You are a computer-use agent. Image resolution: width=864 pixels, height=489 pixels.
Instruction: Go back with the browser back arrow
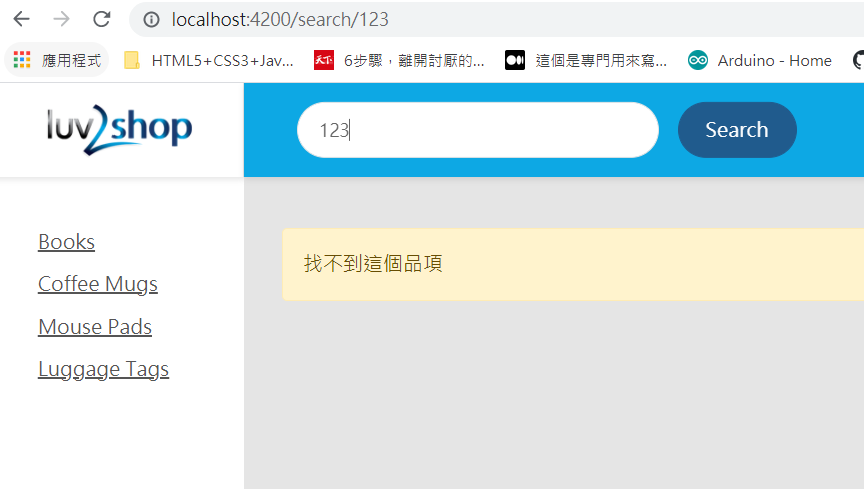point(21,19)
